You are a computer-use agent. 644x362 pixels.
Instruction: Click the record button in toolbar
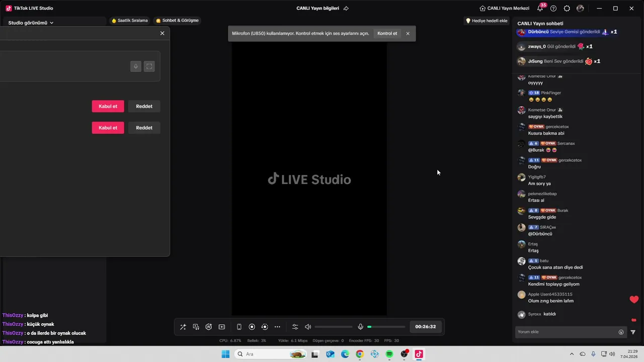click(252, 327)
